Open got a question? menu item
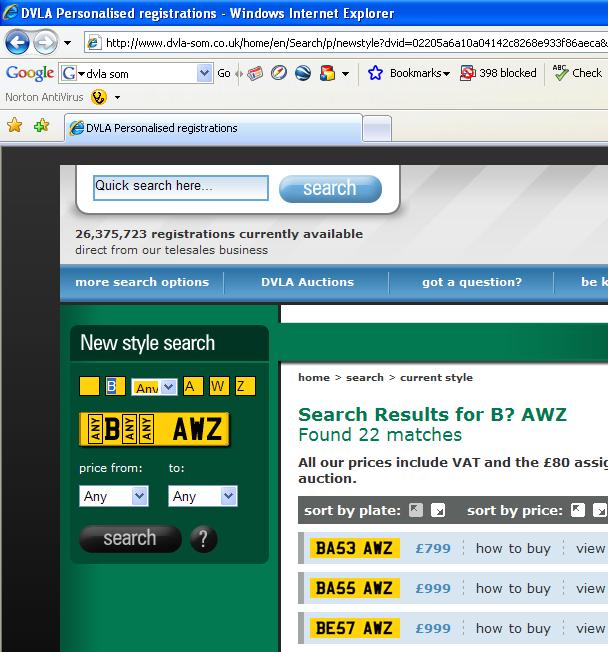Screen dimensions: 608x652 (x=472, y=282)
